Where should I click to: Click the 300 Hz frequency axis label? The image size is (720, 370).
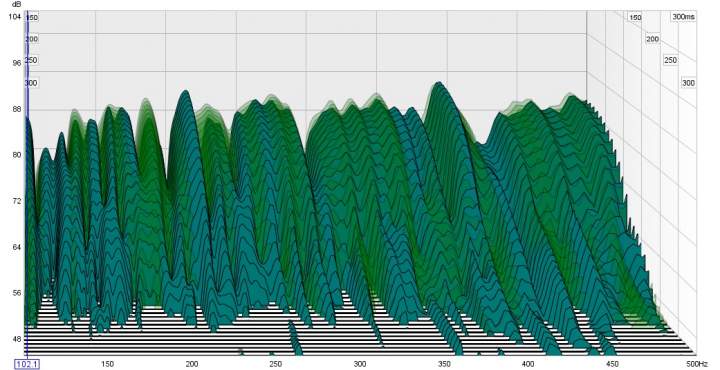360,364
